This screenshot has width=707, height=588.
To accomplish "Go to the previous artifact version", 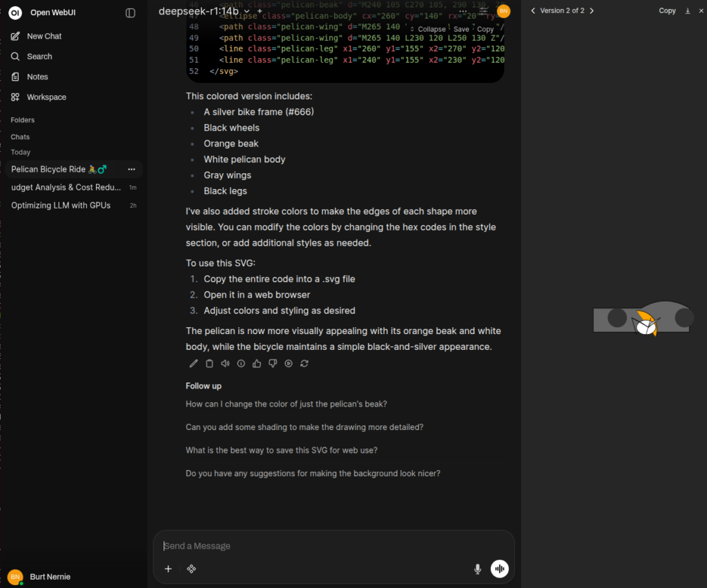I will [533, 11].
